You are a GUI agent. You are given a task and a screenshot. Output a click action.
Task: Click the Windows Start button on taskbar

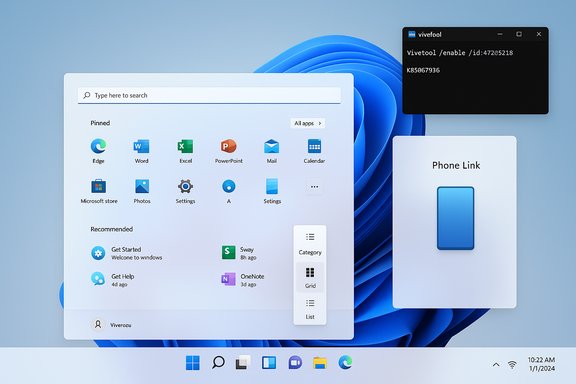click(192, 363)
